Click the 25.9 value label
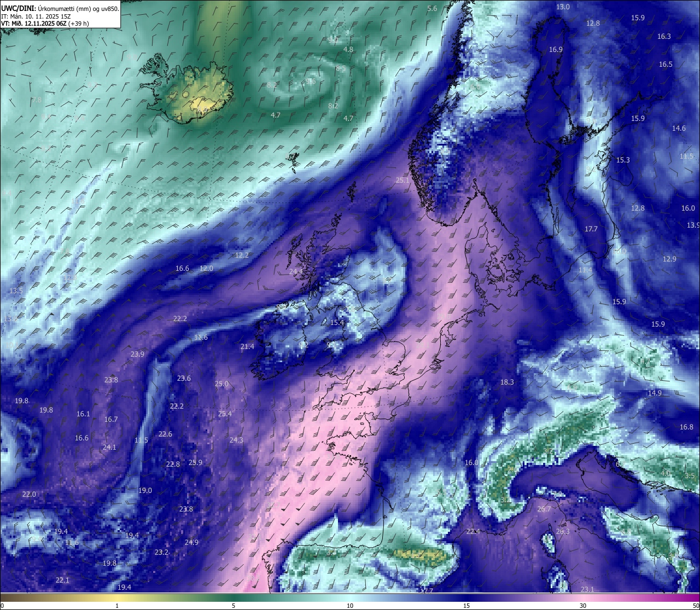The height and width of the screenshot is (610, 700). coord(195,462)
